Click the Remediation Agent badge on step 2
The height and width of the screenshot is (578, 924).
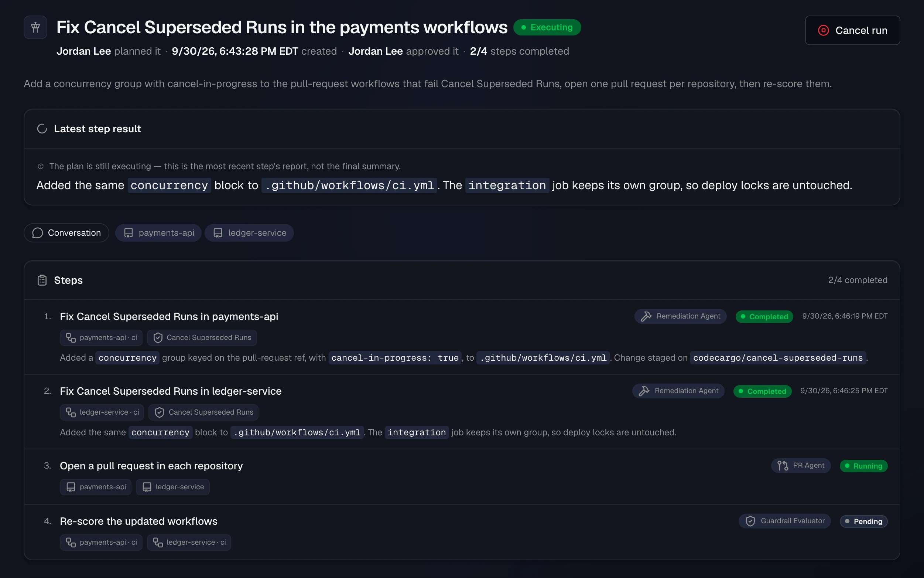click(x=678, y=391)
